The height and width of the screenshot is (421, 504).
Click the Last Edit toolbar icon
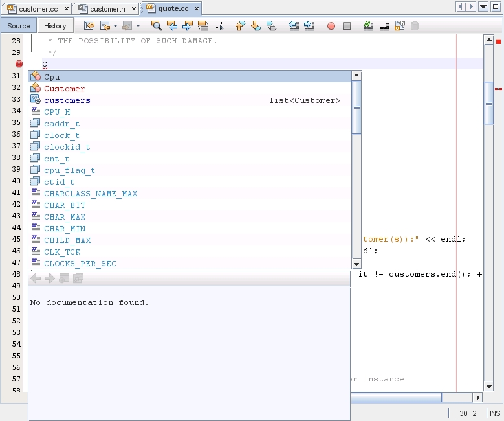[x=89, y=26]
